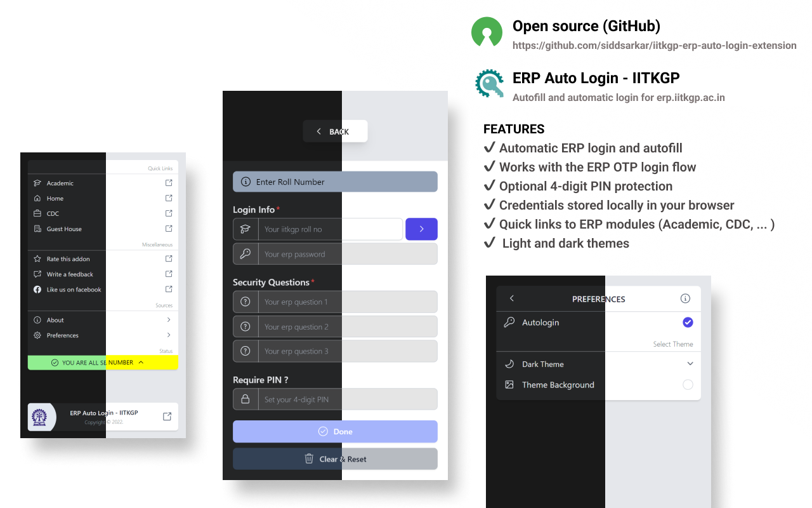This screenshot has width=812, height=508.
Task: Click the Set your 4-digit PIN field
Action: (x=348, y=399)
